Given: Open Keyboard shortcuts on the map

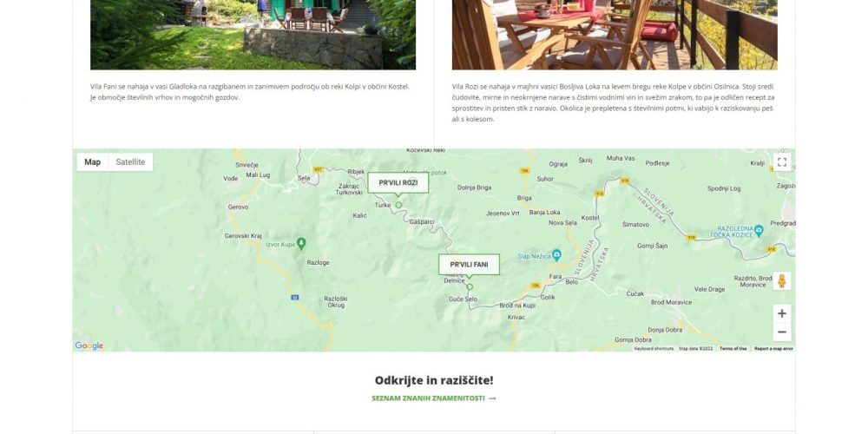Looking at the screenshot, I should (654, 349).
